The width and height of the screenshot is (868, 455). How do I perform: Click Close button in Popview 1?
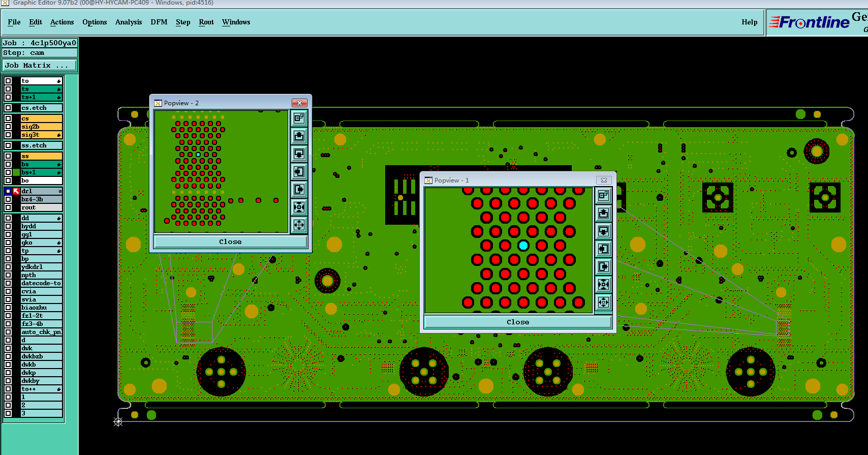(x=518, y=322)
